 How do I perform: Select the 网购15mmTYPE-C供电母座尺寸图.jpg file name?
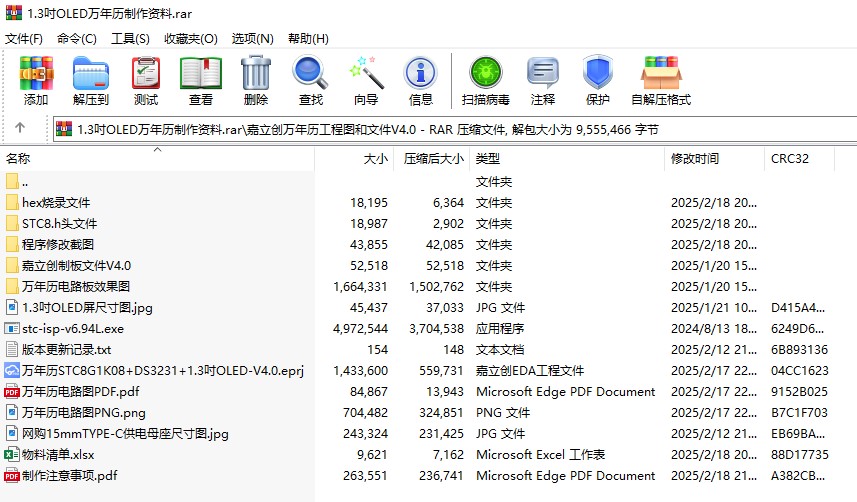[x=125, y=434]
